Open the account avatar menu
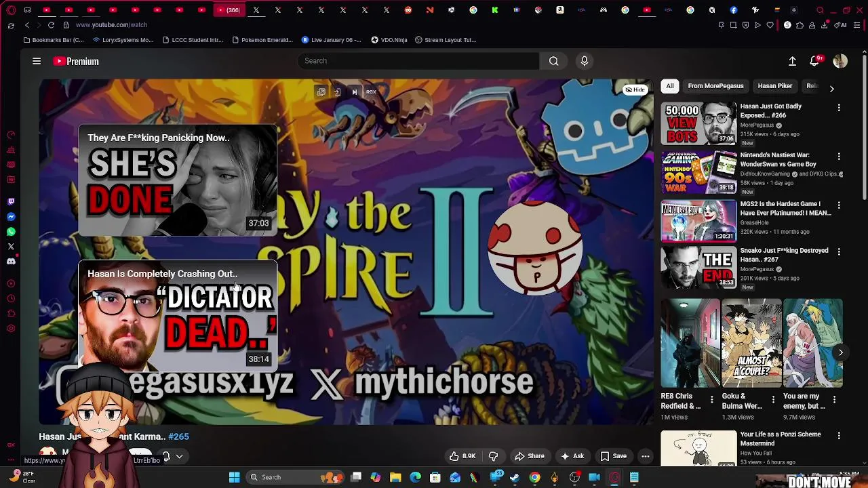This screenshot has height=488, width=868. [x=840, y=61]
